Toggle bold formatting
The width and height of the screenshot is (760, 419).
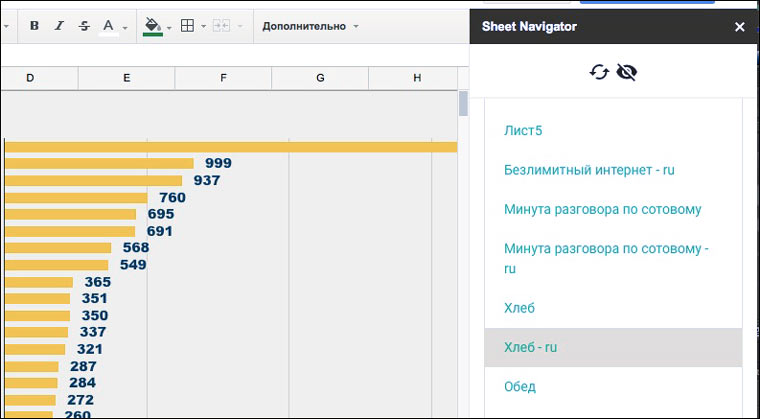(34, 26)
